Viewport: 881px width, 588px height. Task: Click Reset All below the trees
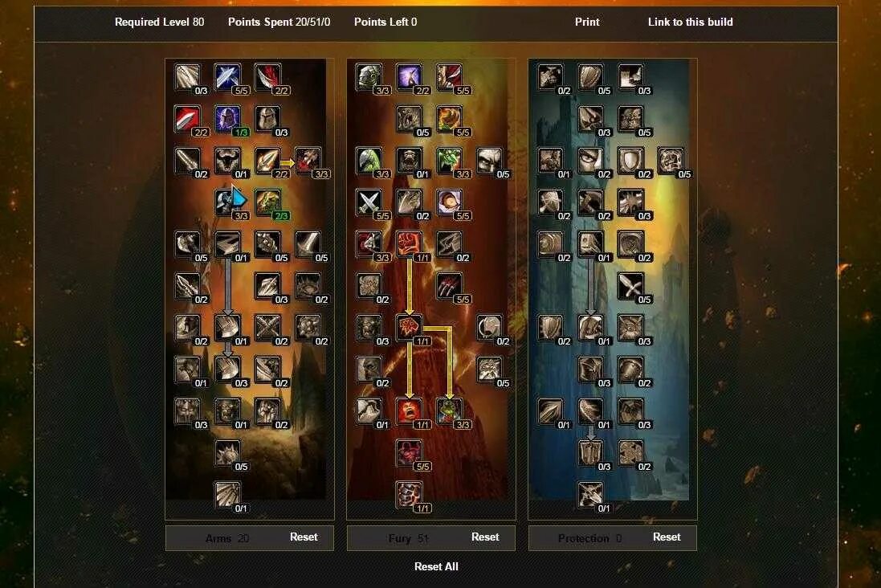pyautogui.click(x=436, y=566)
